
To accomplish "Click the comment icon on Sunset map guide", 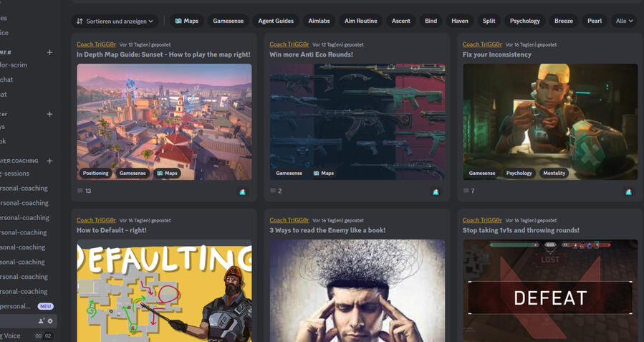I will tap(80, 191).
